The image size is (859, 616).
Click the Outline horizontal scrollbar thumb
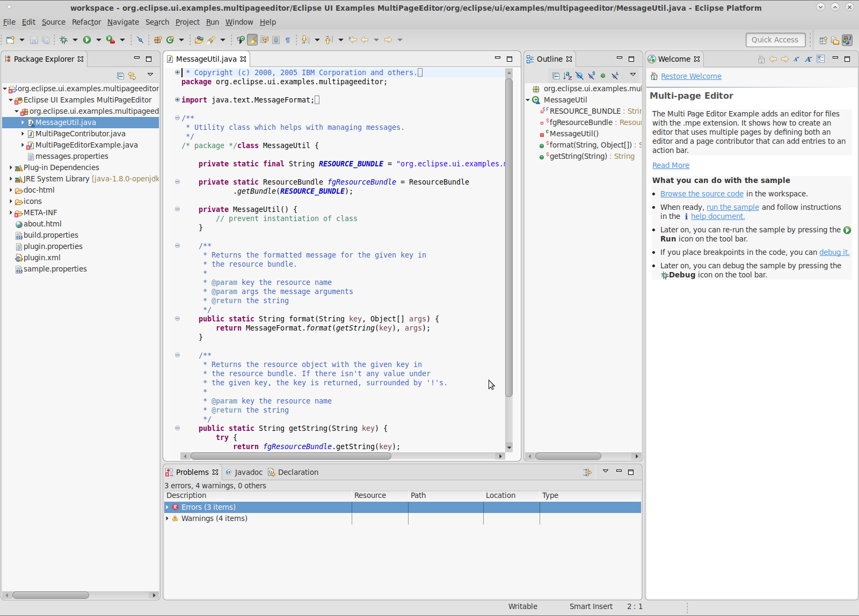point(568,456)
